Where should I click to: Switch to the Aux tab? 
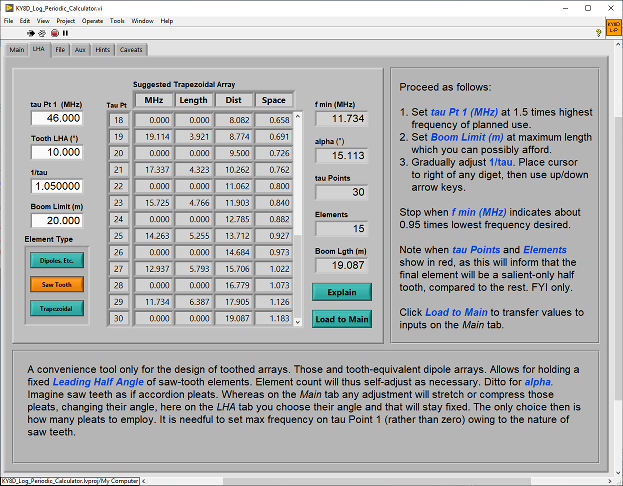click(x=80, y=50)
